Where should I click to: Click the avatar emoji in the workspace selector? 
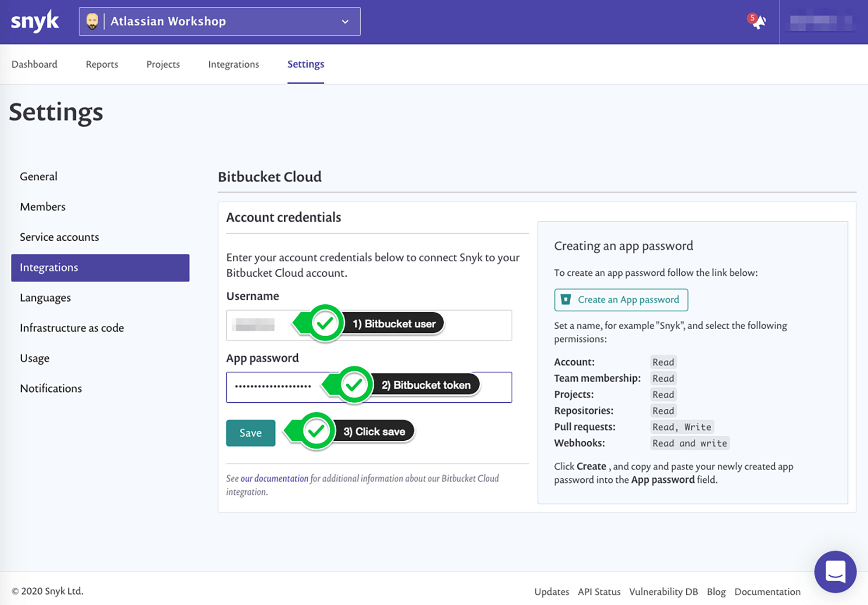[92, 22]
